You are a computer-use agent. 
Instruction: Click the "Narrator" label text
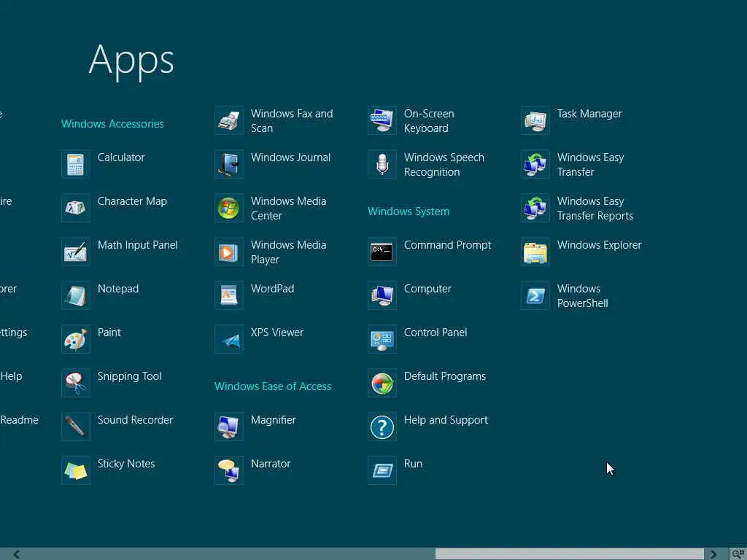271,464
